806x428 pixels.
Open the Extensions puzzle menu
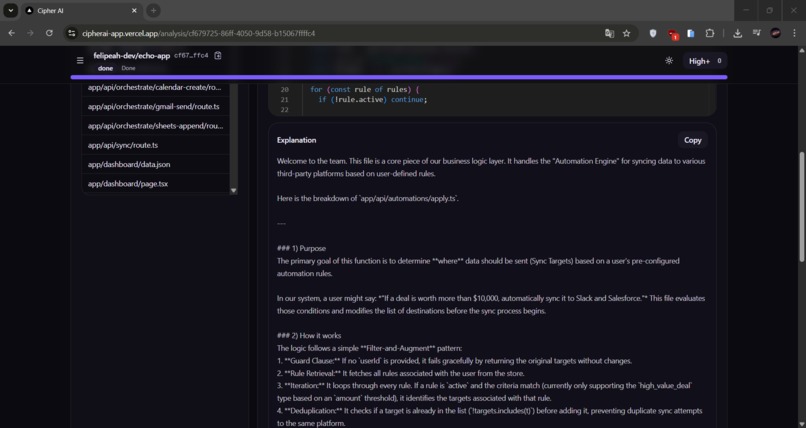pos(710,33)
